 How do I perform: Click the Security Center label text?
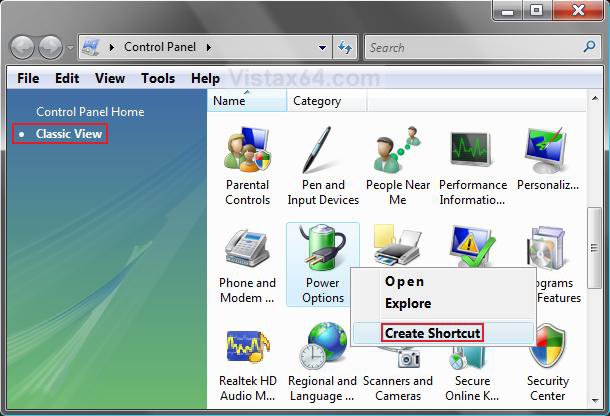548,388
